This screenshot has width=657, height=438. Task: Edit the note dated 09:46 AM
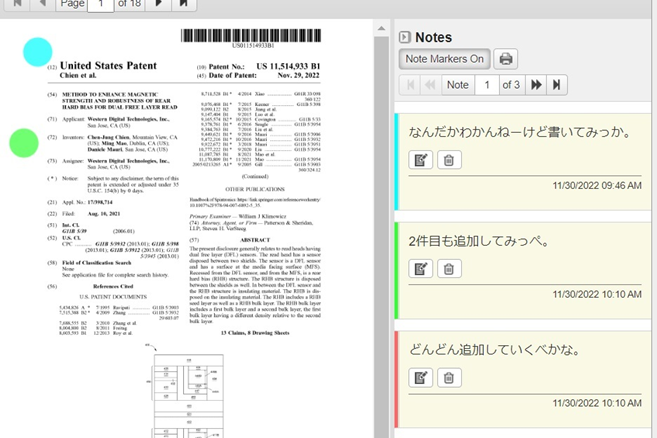(420, 160)
